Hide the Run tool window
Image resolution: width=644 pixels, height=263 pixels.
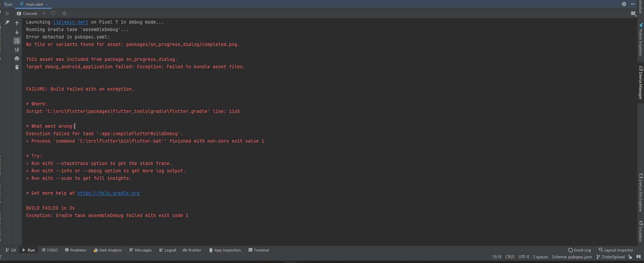click(633, 4)
